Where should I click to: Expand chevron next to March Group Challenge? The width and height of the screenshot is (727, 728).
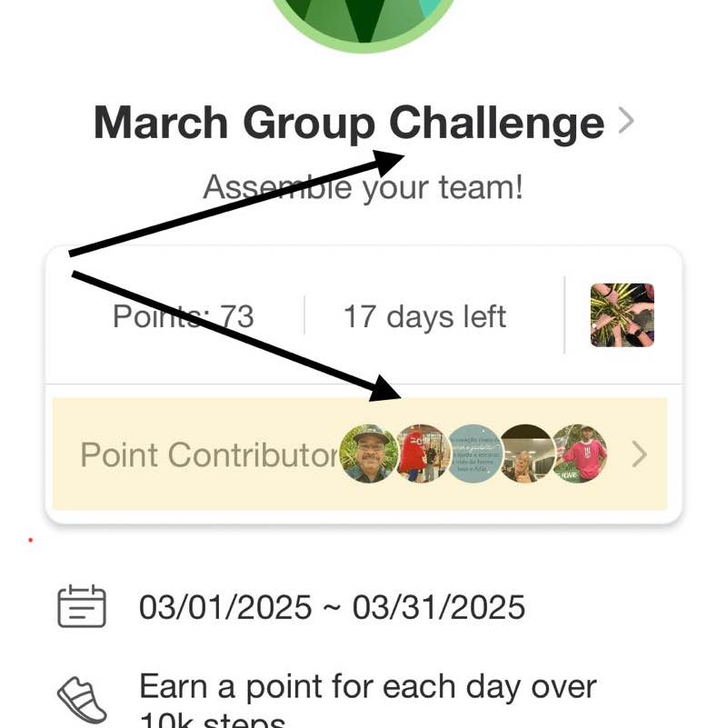click(x=625, y=121)
